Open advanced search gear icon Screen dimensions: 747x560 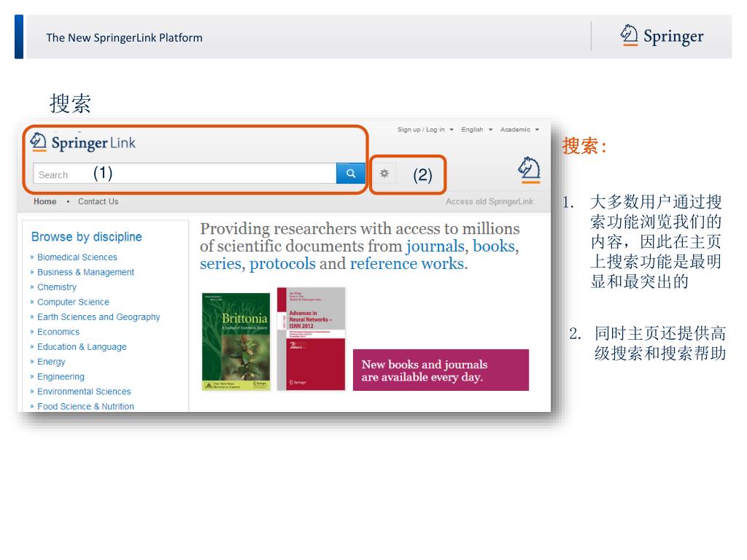tap(384, 174)
